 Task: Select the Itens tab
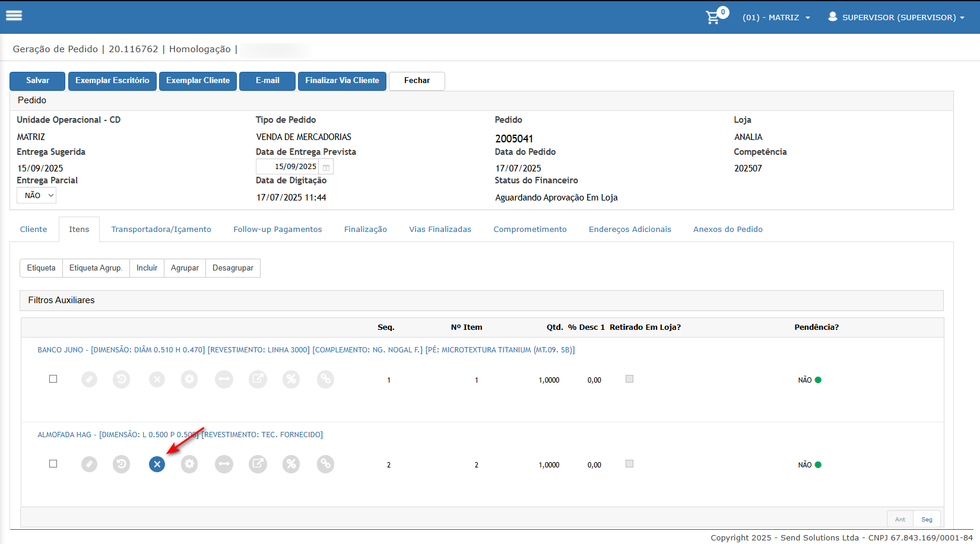point(79,230)
